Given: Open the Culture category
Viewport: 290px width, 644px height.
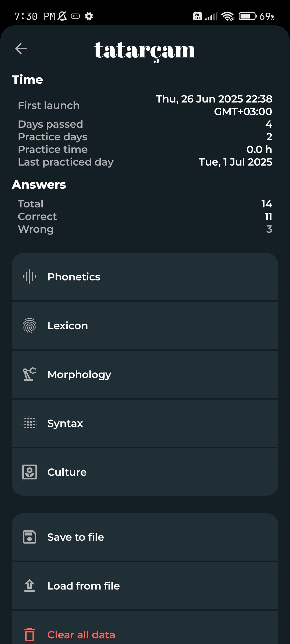Looking at the screenshot, I should (145, 472).
